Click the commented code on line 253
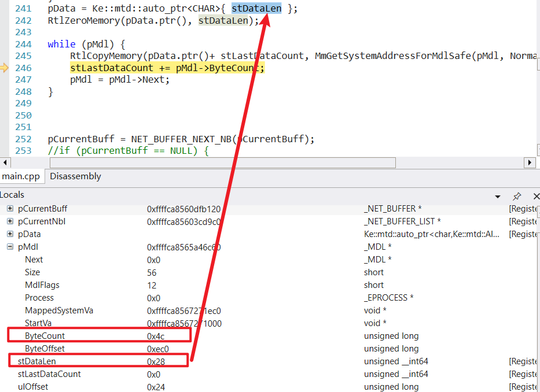Image resolution: width=540 pixels, height=392 pixels. pyautogui.click(x=128, y=151)
